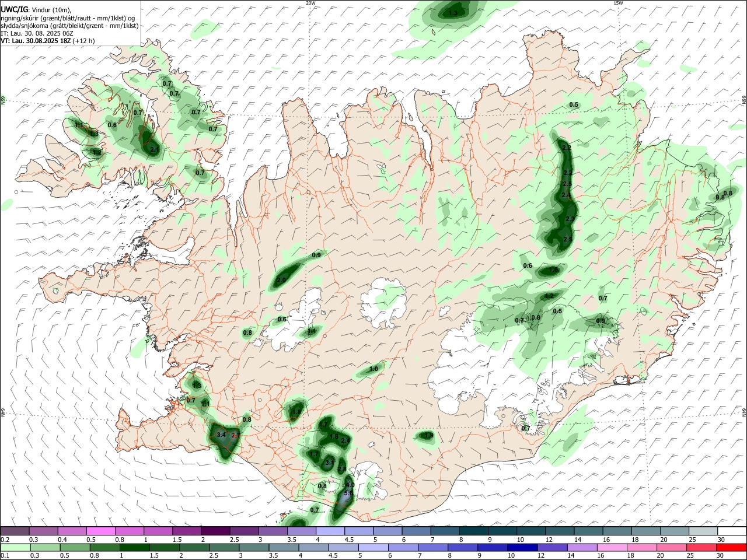Select the bright magenta swatch between 0.5 and 0.8
The image size is (747, 560).
[100, 531]
